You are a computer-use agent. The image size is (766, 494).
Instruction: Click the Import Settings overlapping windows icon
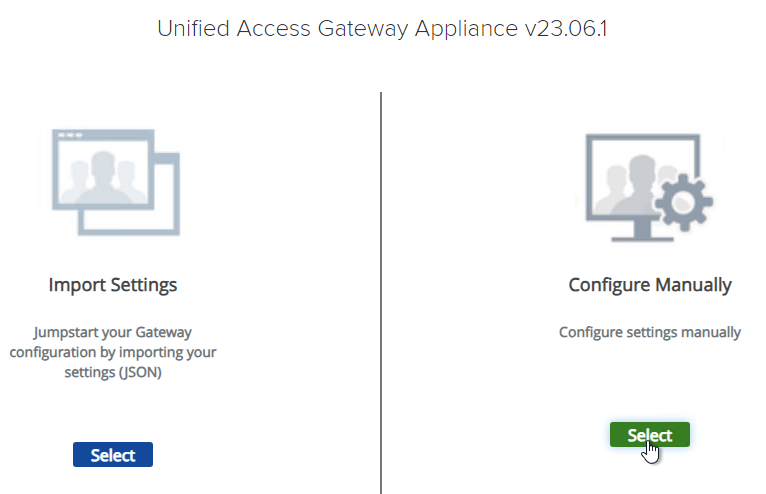coord(116,182)
